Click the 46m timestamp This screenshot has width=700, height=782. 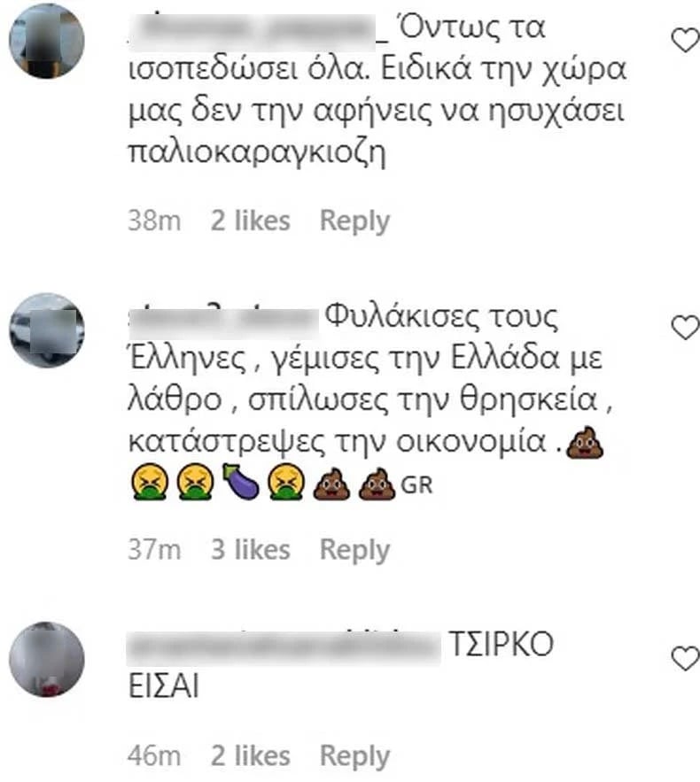154,755
